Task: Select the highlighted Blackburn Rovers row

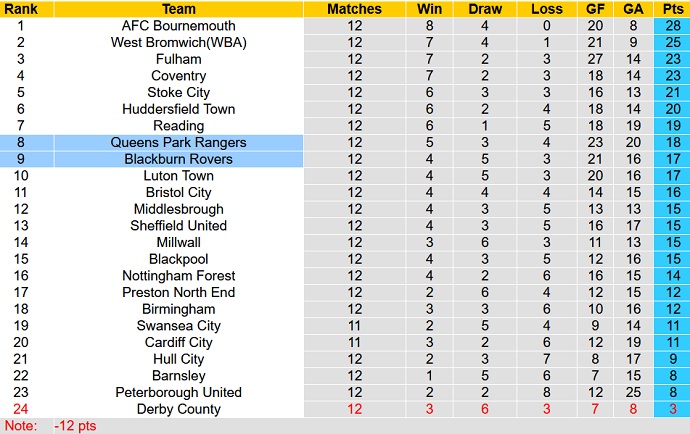Action: (x=179, y=159)
